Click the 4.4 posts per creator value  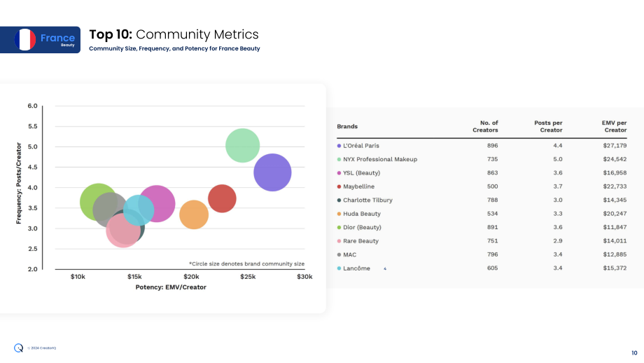(558, 146)
